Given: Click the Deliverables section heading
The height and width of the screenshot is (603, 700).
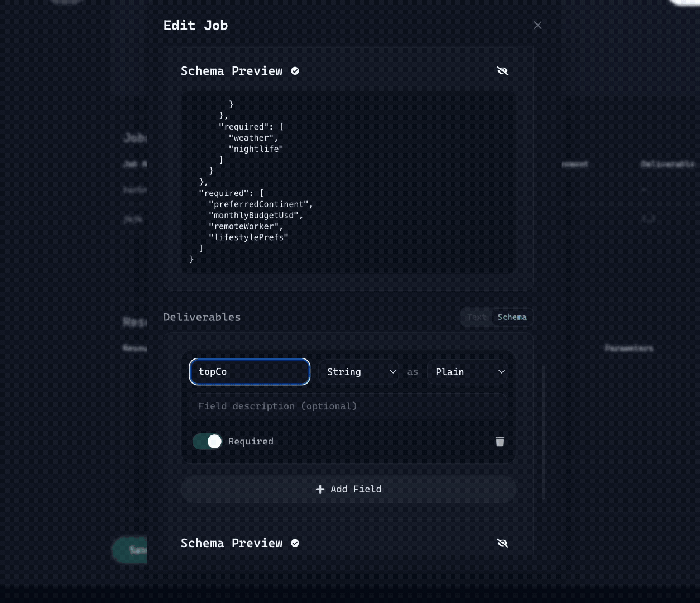Looking at the screenshot, I should click(202, 317).
